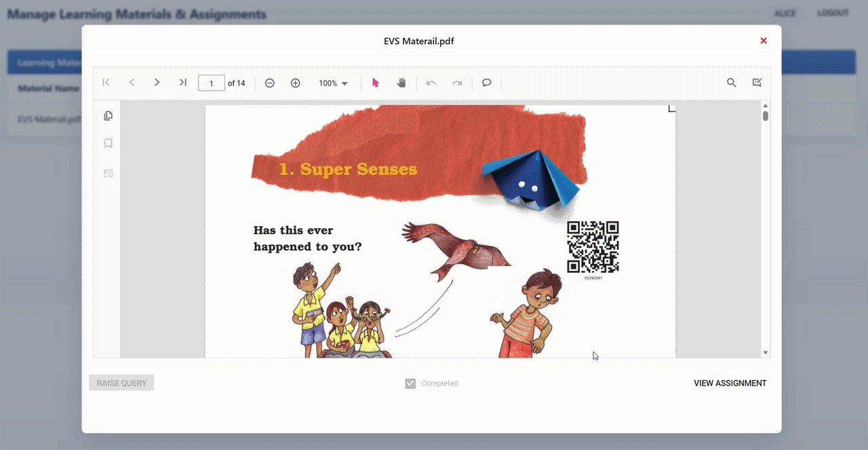The image size is (868, 450).
Task: Select the hand panning tool
Action: point(401,82)
